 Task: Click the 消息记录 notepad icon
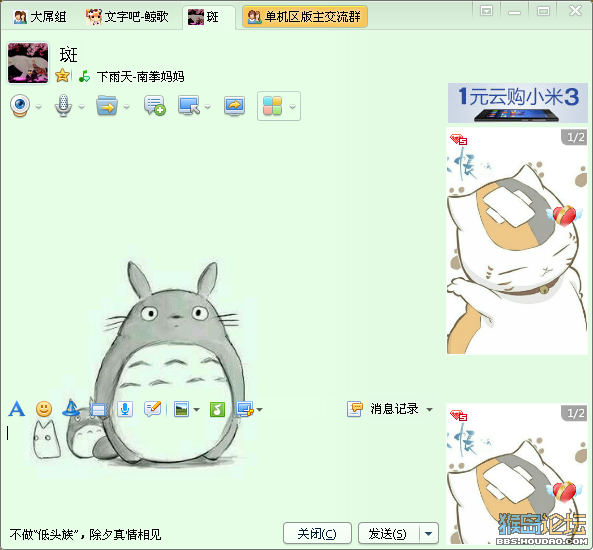[x=355, y=409]
